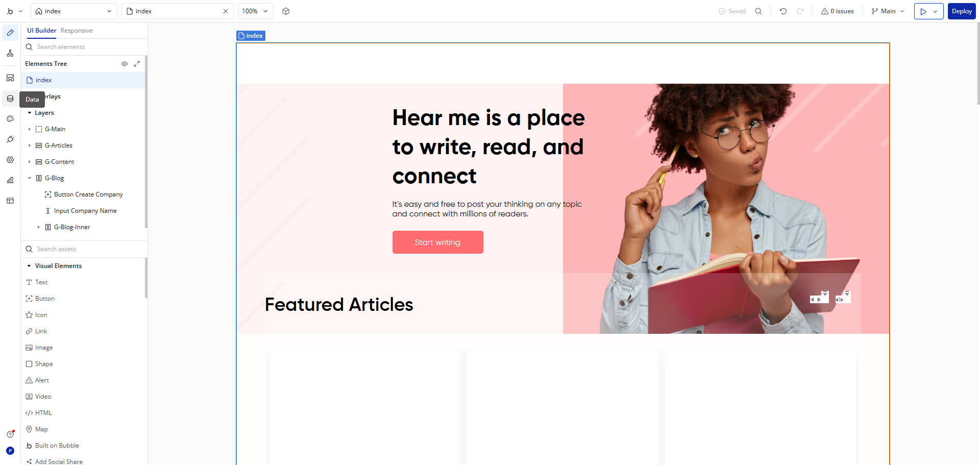Open the Plugins tab icon
The image size is (980, 465).
(10, 139)
